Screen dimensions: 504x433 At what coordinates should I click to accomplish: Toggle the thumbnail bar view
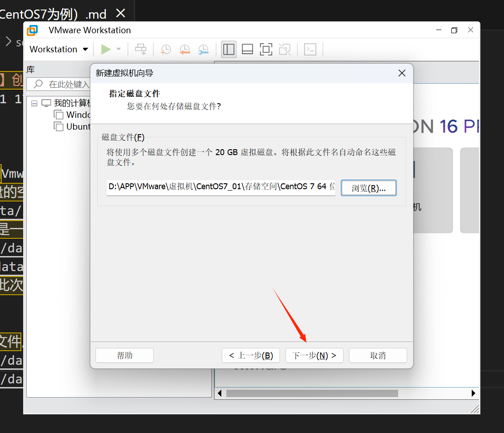click(247, 49)
